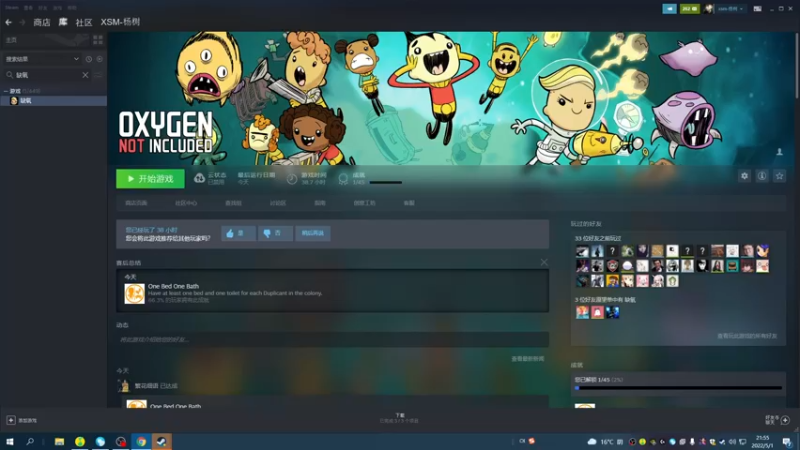This screenshot has width=800, height=450.
Task: Click the 稍后再说 later button
Action: pos(313,233)
